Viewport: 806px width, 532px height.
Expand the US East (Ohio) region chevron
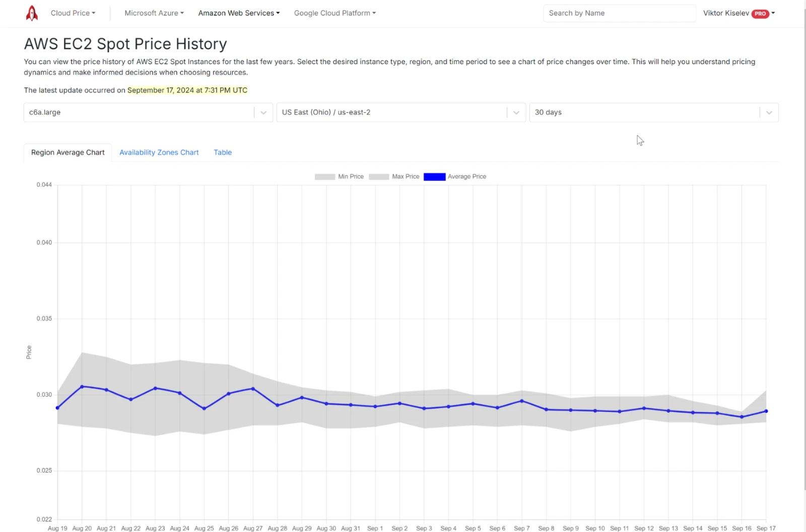point(516,112)
